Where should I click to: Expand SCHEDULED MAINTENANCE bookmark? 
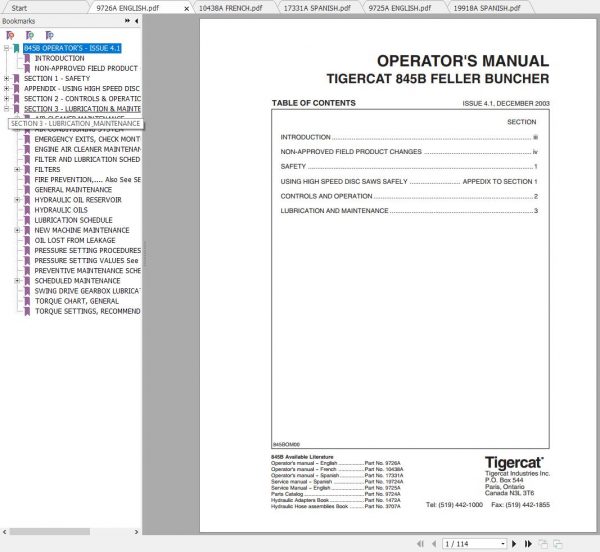tap(17, 281)
